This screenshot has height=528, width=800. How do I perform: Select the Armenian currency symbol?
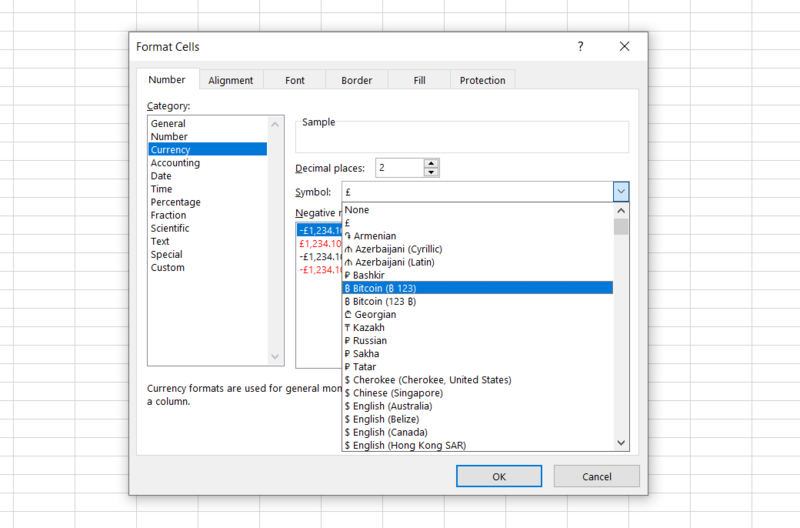pyautogui.click(x=478, y=236)
